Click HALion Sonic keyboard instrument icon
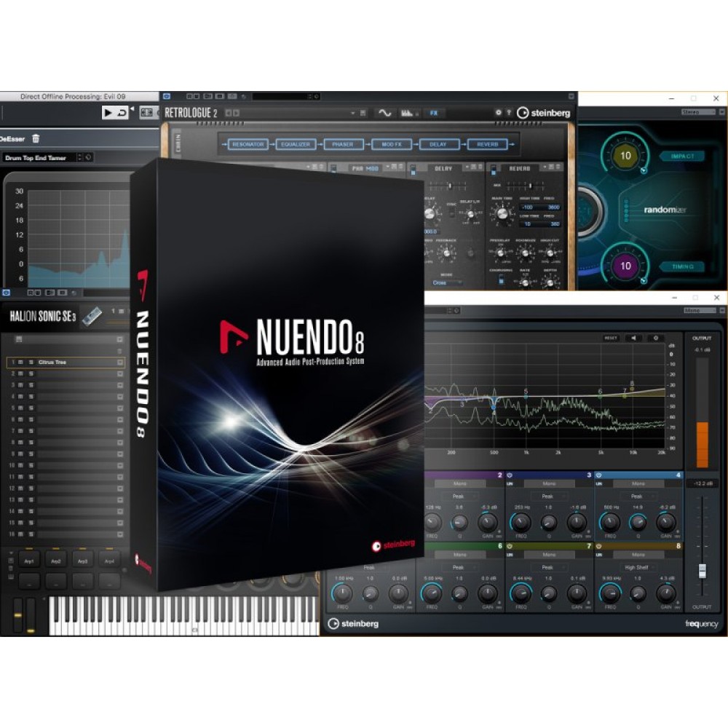728x728 pixels. tap(92, 316)
